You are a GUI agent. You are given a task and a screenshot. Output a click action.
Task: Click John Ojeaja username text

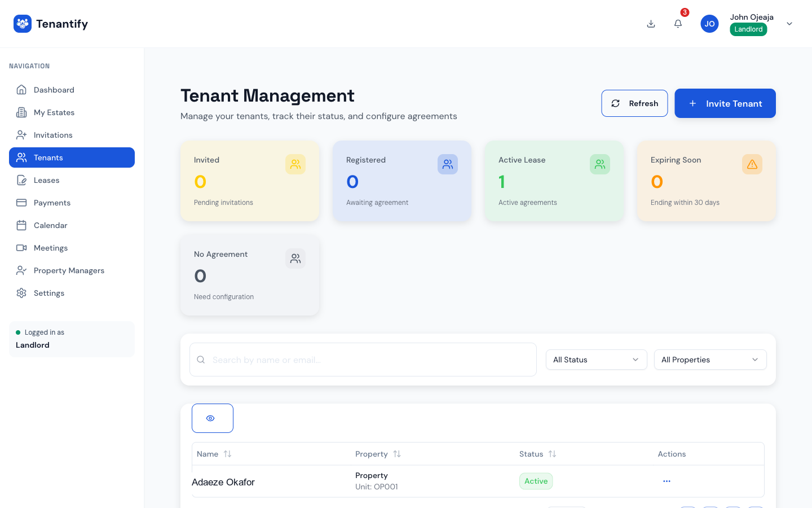tap(752, 17)
